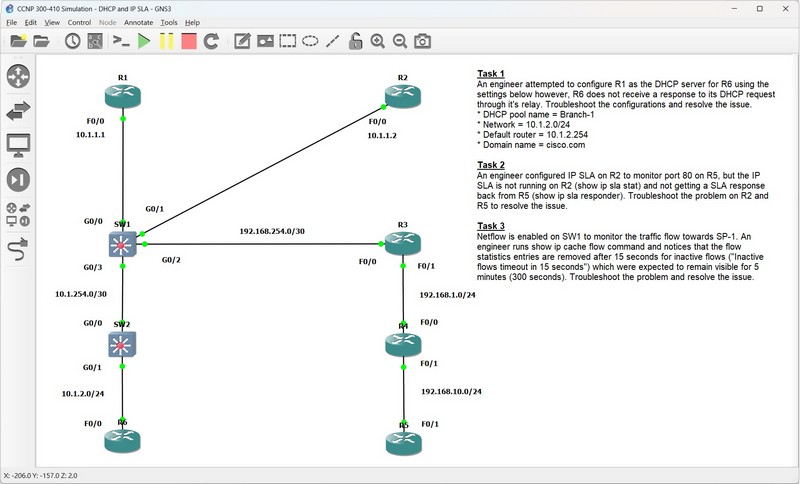Select router R3 in topology
800x484 pixels.
[403, 243]
